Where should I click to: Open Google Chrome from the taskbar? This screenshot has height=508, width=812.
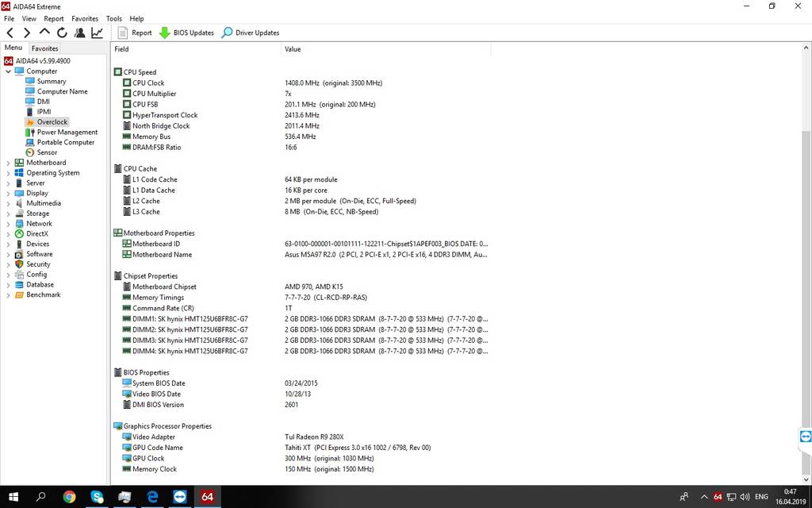(69, 497)
